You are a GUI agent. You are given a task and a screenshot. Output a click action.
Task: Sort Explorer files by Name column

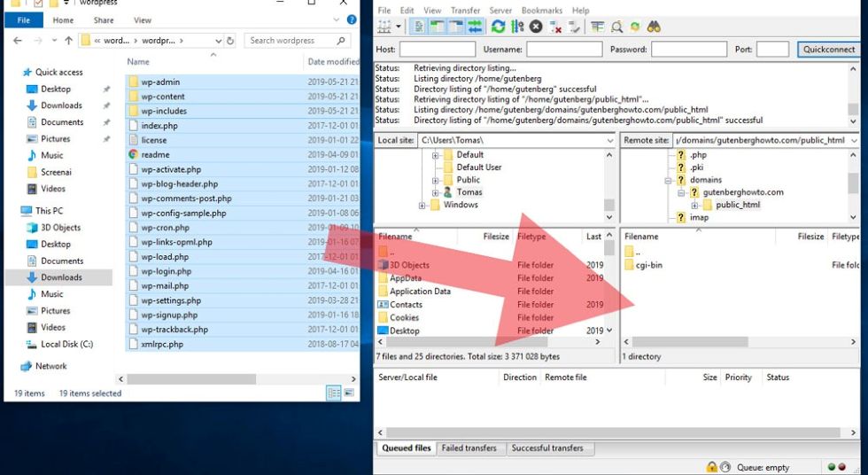[x=138, y=61]
